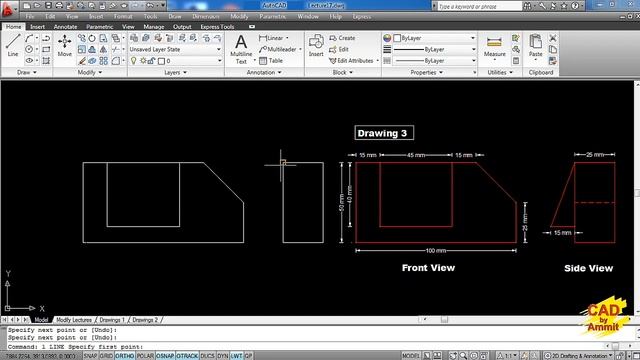Toggle GRID display in status bar
This screenshot has width=640, height=360.
click(x=107, y=356)
